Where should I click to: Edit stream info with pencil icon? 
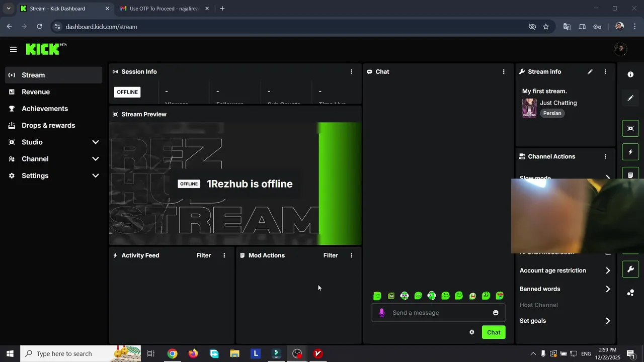pos(590,72)
